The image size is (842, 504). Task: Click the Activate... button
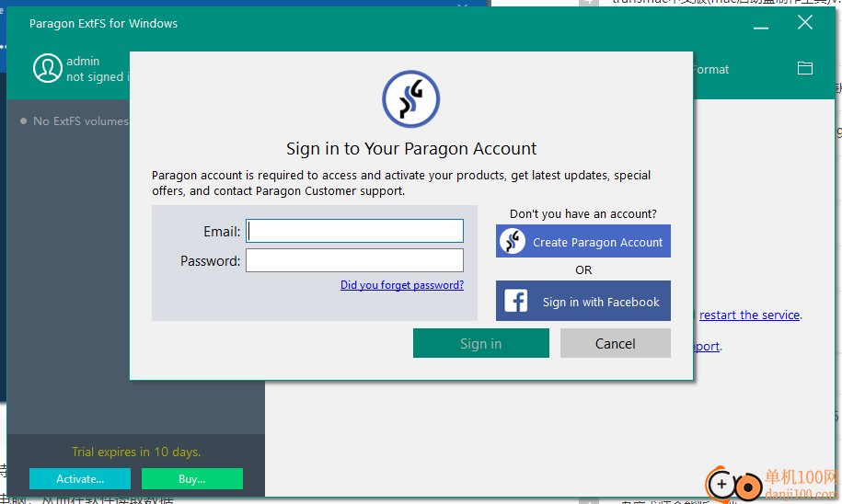[x=80, y=479]
